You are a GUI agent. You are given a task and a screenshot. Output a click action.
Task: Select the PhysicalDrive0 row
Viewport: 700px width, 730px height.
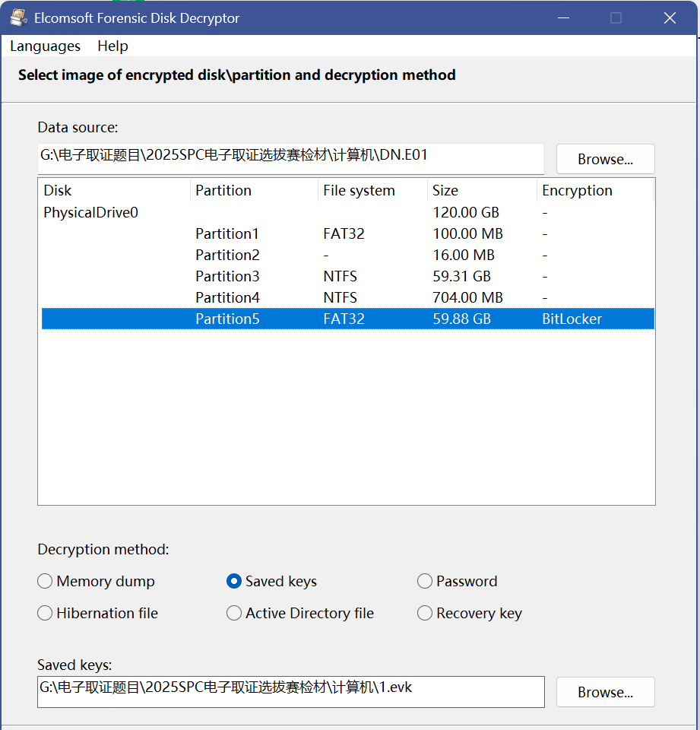coord(91,213)
